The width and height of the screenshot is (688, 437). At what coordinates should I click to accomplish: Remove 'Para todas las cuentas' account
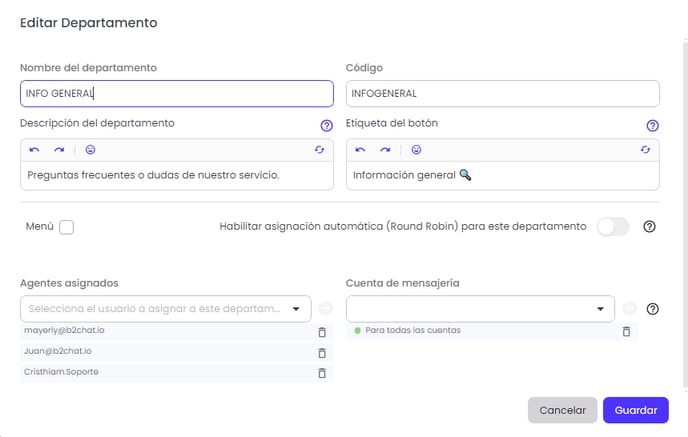[627, 331]
